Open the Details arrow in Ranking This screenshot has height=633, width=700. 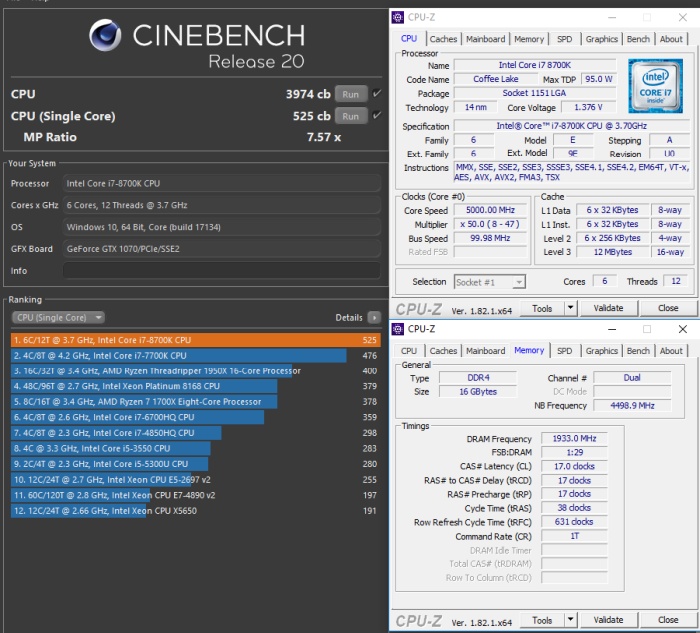pos(374,317)
